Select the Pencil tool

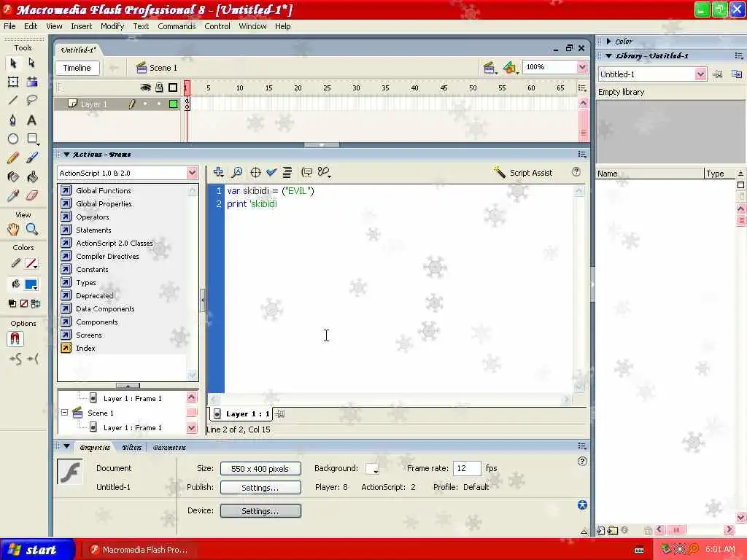pos(13,157)
